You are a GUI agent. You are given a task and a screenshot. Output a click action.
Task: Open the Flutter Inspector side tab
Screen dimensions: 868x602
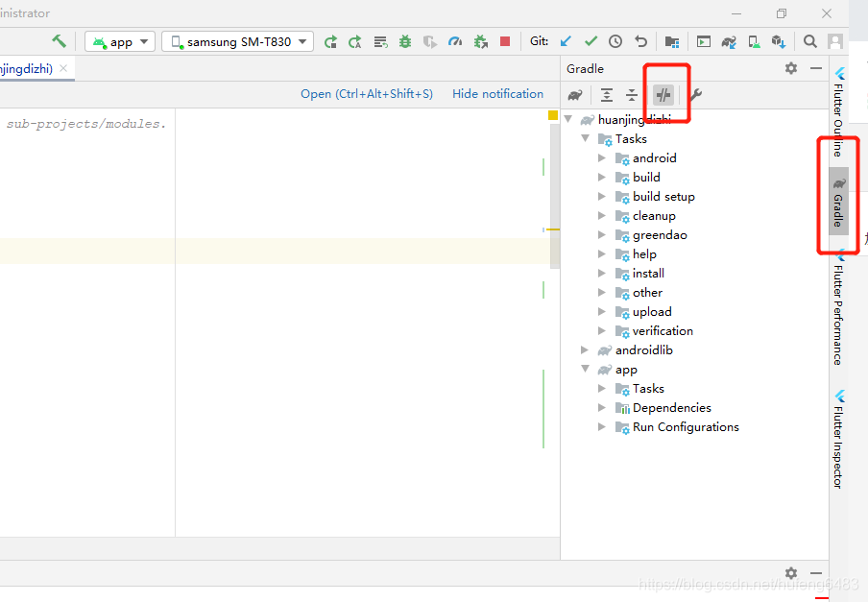click(839, 440)
